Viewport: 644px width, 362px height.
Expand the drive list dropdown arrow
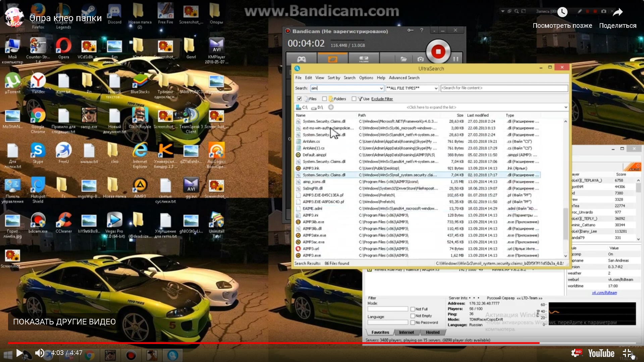(x=566, y=107)
